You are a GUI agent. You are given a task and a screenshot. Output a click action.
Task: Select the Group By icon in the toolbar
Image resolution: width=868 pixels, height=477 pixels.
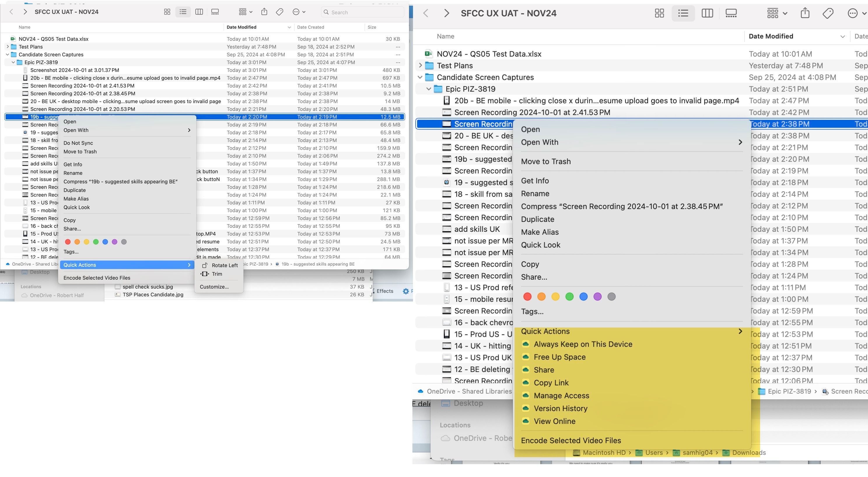pos(243,11)
